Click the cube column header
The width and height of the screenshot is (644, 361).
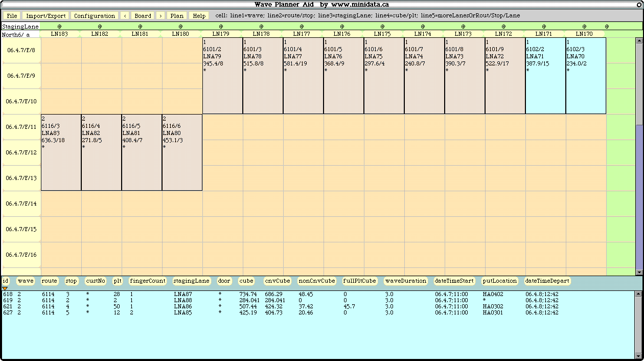[x=246, y=281]
